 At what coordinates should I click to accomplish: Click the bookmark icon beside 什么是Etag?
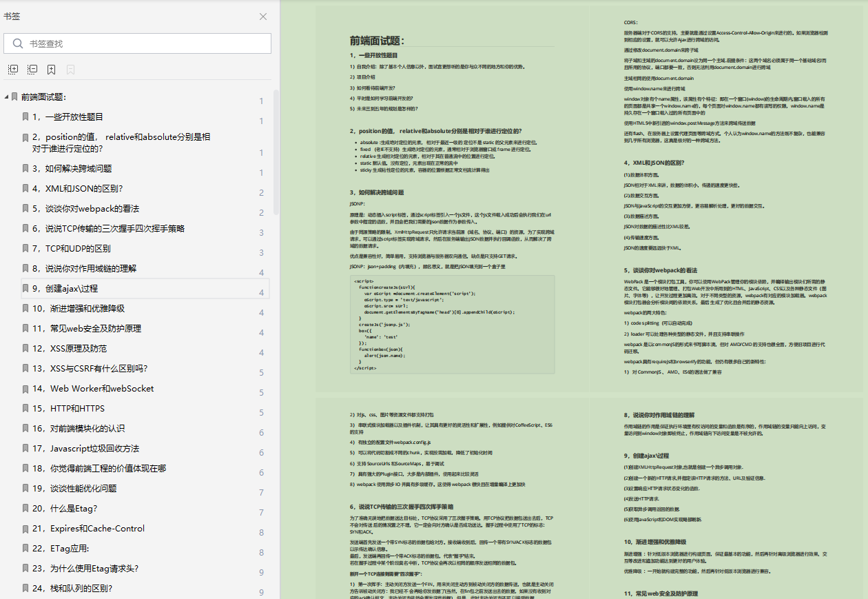click(25, 508)
